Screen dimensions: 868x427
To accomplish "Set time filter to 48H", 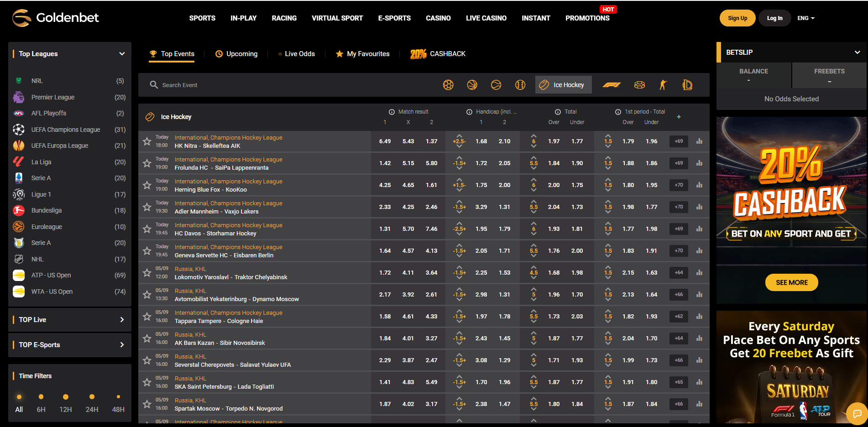I will [x=118, y=403].
